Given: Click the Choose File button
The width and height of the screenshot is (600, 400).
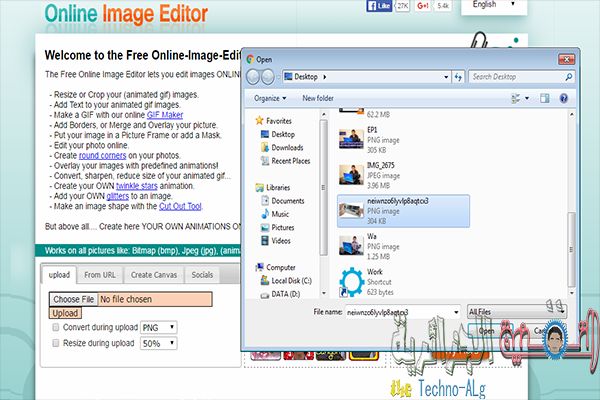Looking at the screenshot, I should click(x=73, y=299).
